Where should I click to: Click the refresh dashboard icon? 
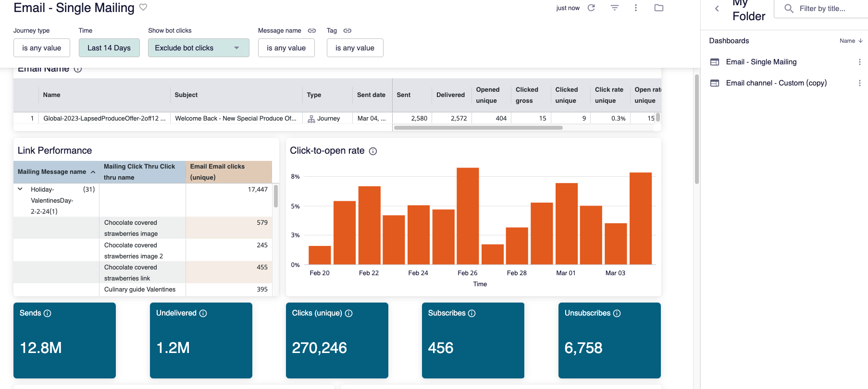pos(591,8)
